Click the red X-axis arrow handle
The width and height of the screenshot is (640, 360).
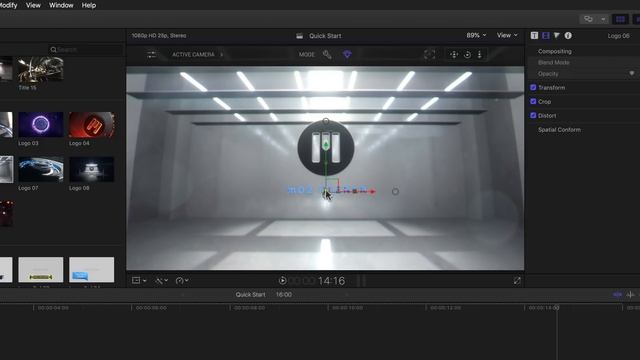click(x=372, y=191)
